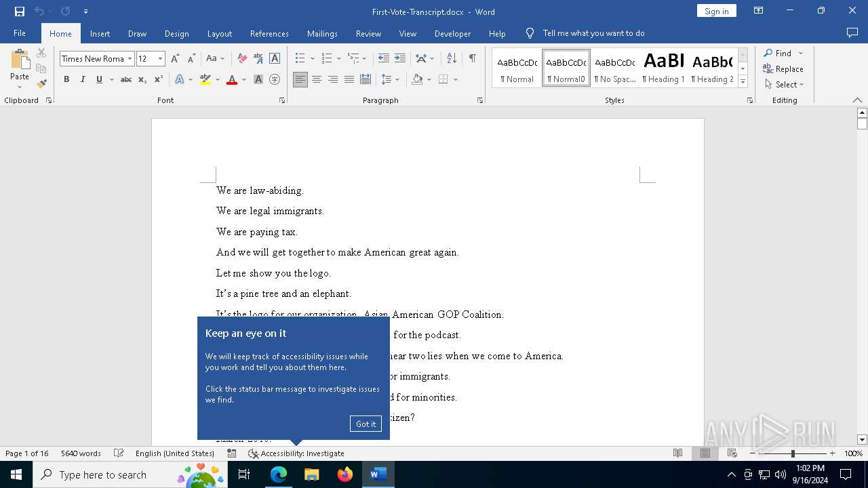Switch to Read Mode view
This screenshot has height=488, width=868.
click(x=677, y=453)
